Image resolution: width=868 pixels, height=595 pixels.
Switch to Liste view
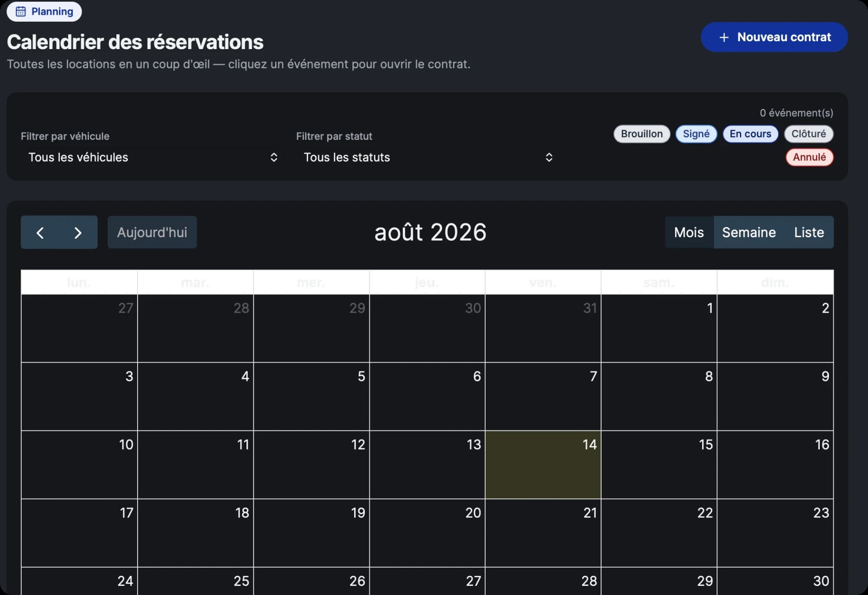809,232
